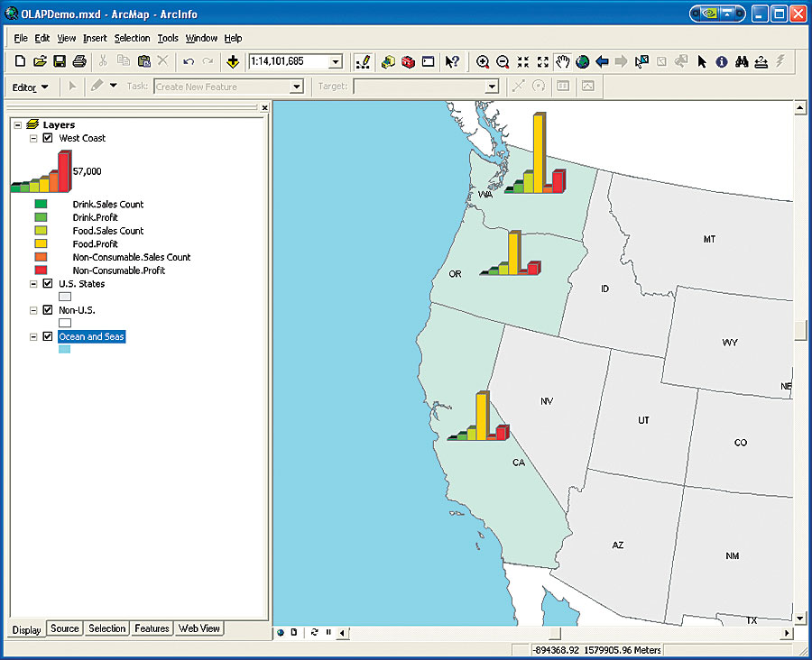Uncheck the Non-U.S. layer checkbox

coord(48,309)
